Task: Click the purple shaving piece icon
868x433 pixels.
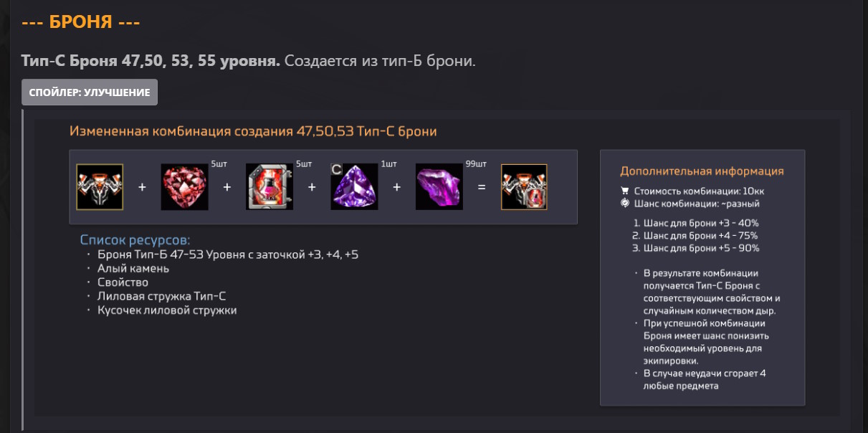Action: pos(439,187)
